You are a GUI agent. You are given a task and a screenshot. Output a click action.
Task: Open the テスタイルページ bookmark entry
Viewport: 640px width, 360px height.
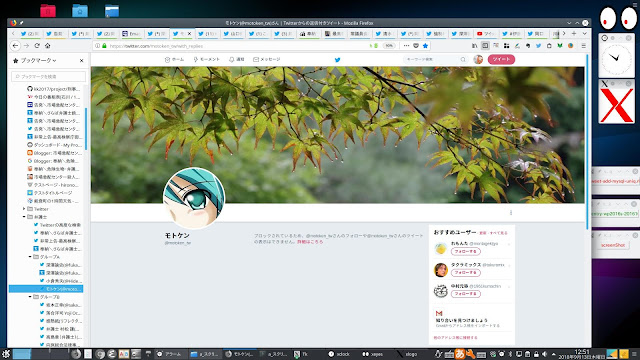point(50,193)
